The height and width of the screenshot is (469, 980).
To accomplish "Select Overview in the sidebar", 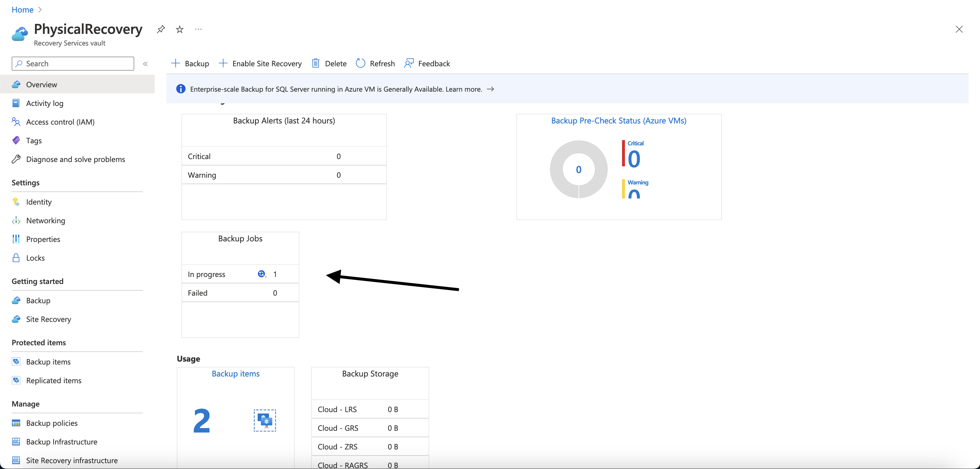I will (77, 85).
